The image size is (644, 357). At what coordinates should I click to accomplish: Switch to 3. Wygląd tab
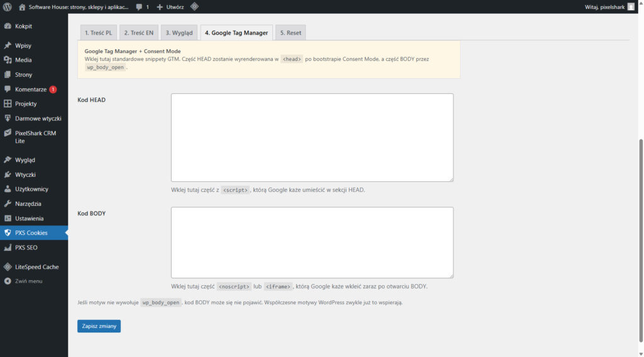(x=179, y=33)
